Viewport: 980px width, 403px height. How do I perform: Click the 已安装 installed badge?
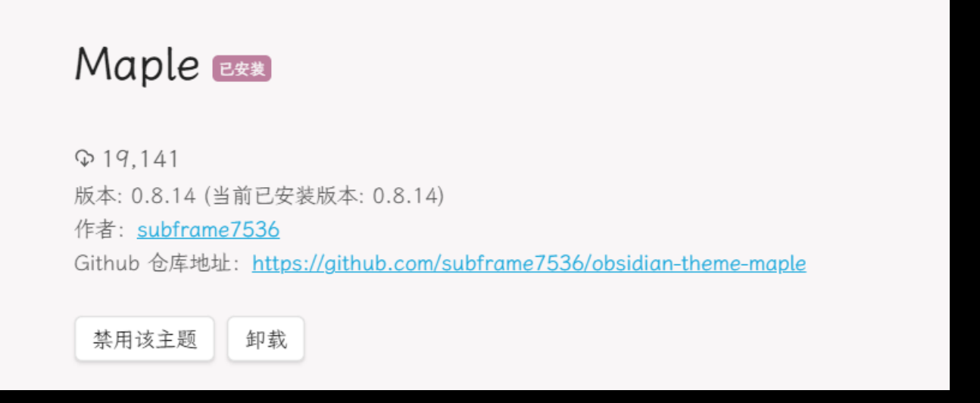click(x=242, y=69)
